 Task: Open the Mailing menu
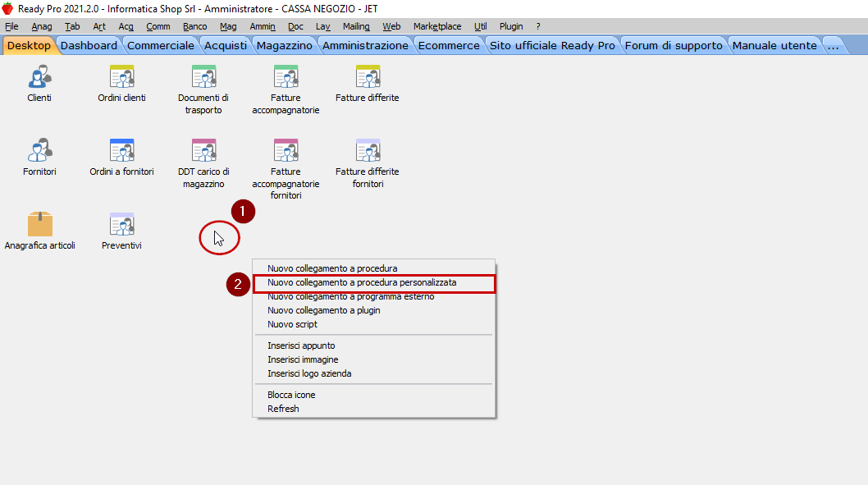click(356, 26)
